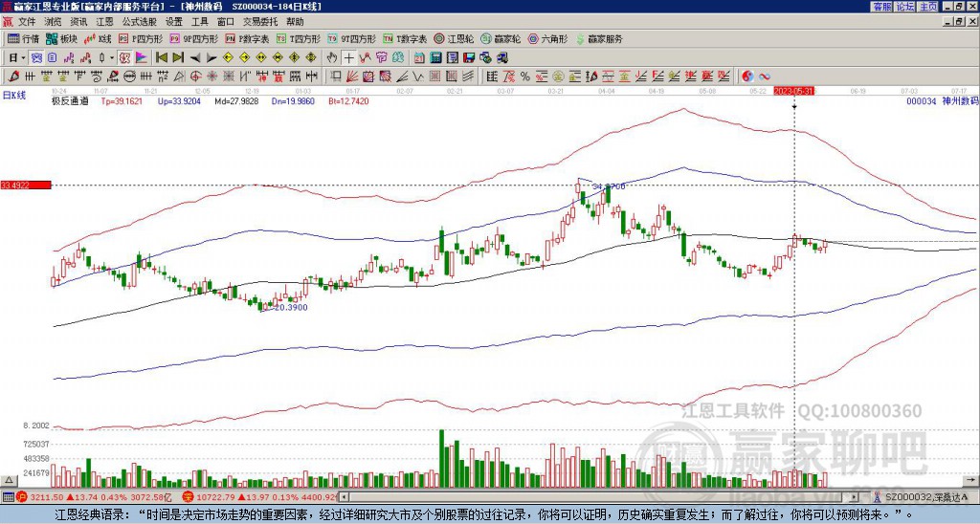980x524 pixels.
Task: Jump to first bar icon
Action: pyautogui.click(x=161, y=58)
